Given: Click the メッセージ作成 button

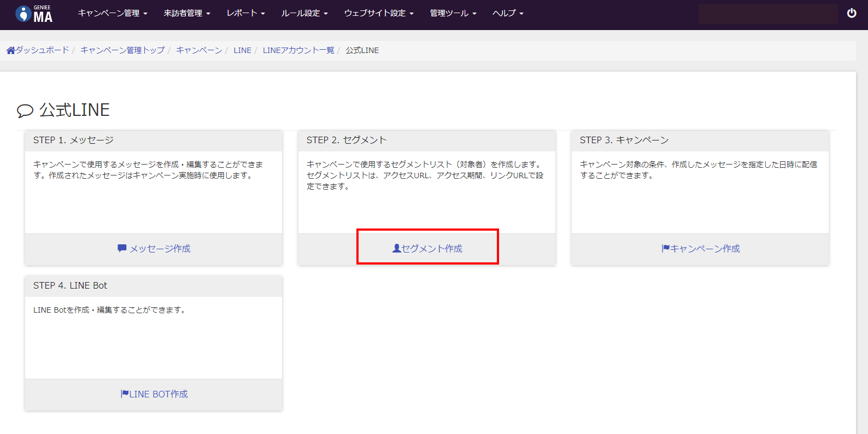Looking at the screenshot, I should tap(154, 249).
